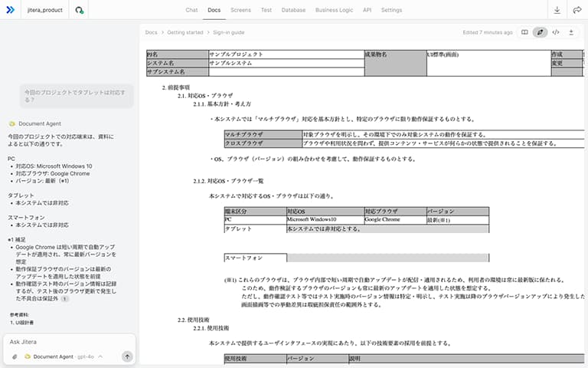Viewport: 588px width, 368px height.
Task: Click the "Google Chrome" table cell
Action: [x=395, y=220]
